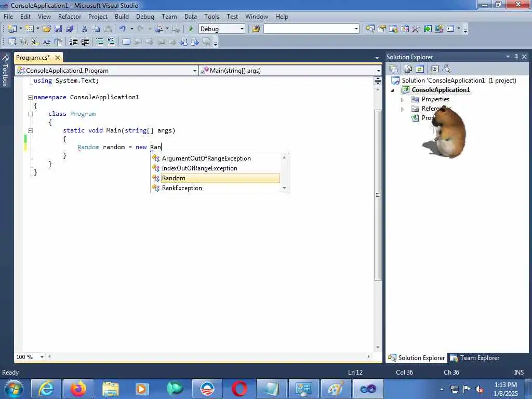The height and width of the screenshot is (399, 532).
Task: Click View Class Diagram icon
Action: tap(446, 69)
